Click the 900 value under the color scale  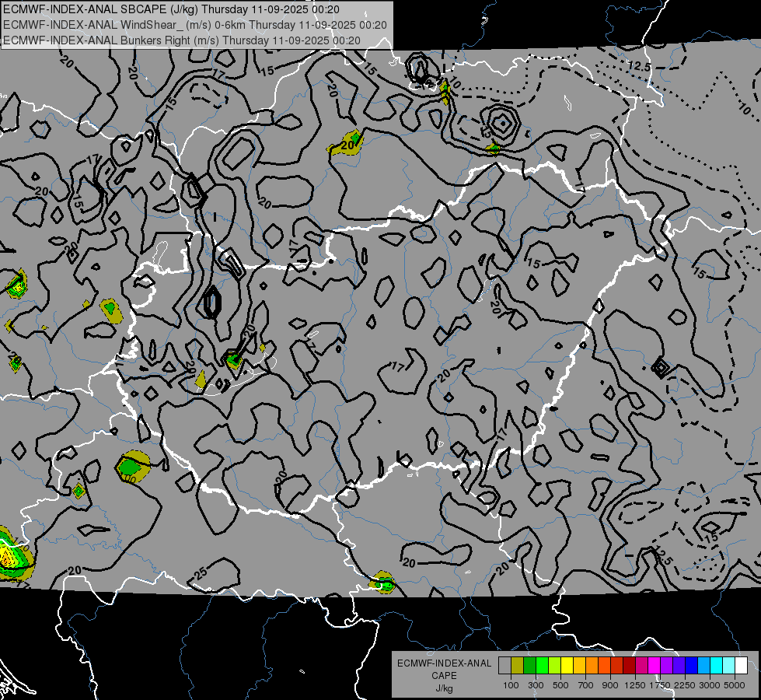pos(610,685)
